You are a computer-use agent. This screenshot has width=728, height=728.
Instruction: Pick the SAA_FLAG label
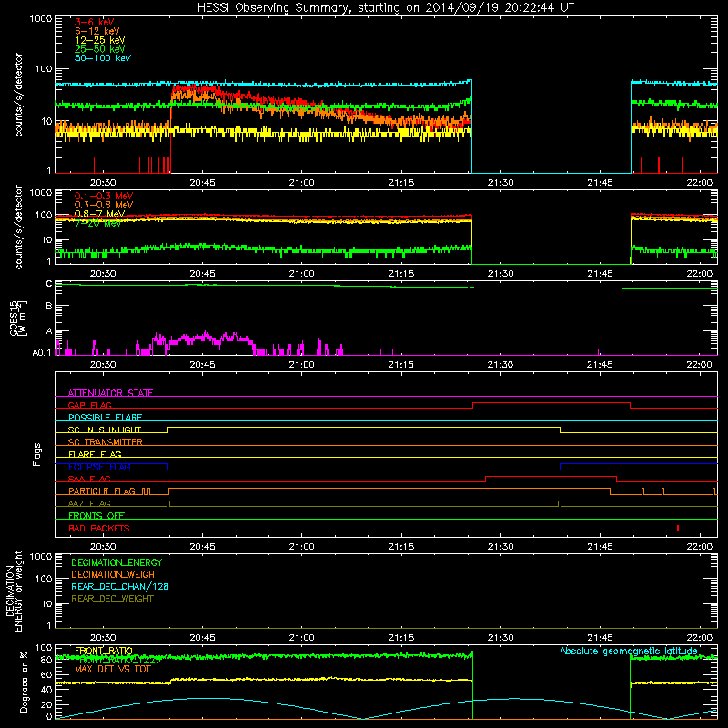[89, 480]
